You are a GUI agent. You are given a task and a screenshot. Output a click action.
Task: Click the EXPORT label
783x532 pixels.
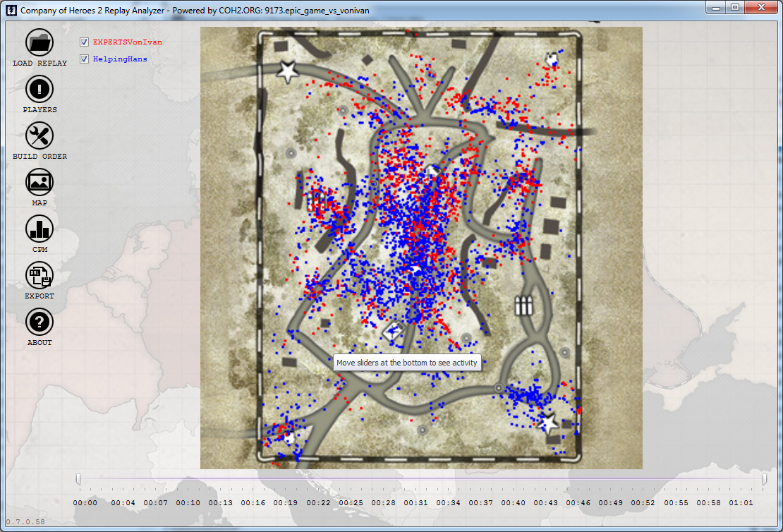pos(40,296)
